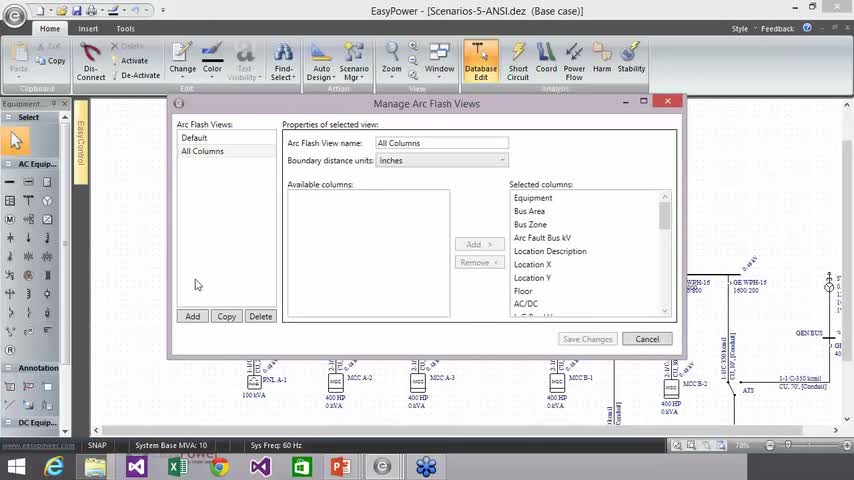The image size is (854, 480).
Task: Click the save icon in quick access toolbar
Action: pyautogui.click(x=77, y=10)
